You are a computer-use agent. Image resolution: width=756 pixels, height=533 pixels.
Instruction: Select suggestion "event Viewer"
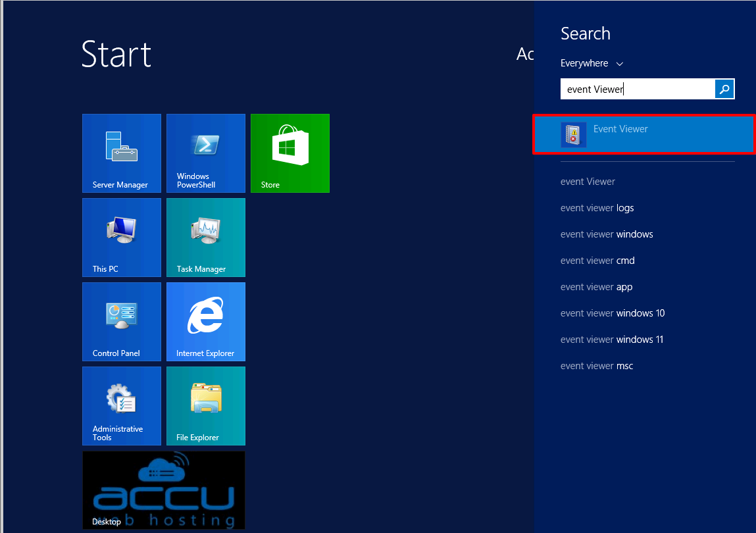pos(588,182)
